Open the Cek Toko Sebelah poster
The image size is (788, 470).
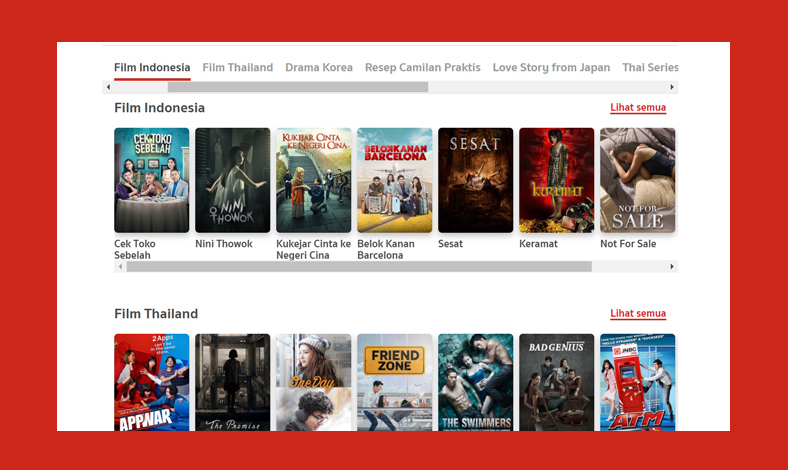click(152, 180)
